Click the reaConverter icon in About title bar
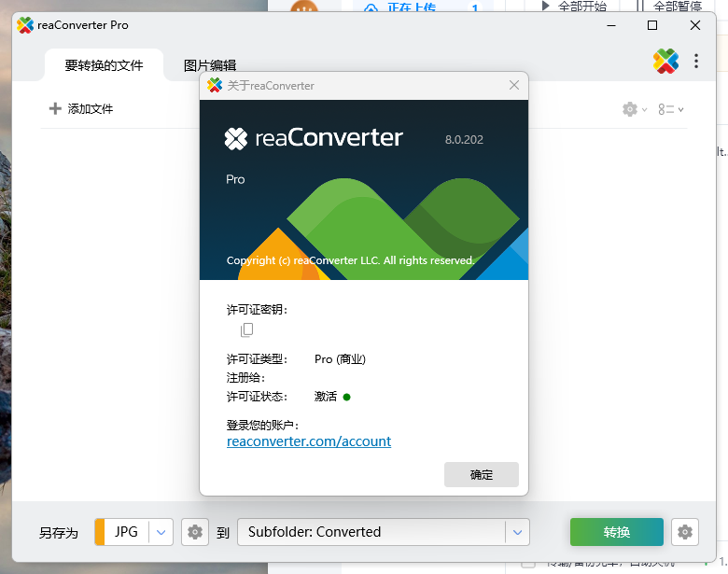Screen dimensions: 728x574 click(x=215, y=86)
